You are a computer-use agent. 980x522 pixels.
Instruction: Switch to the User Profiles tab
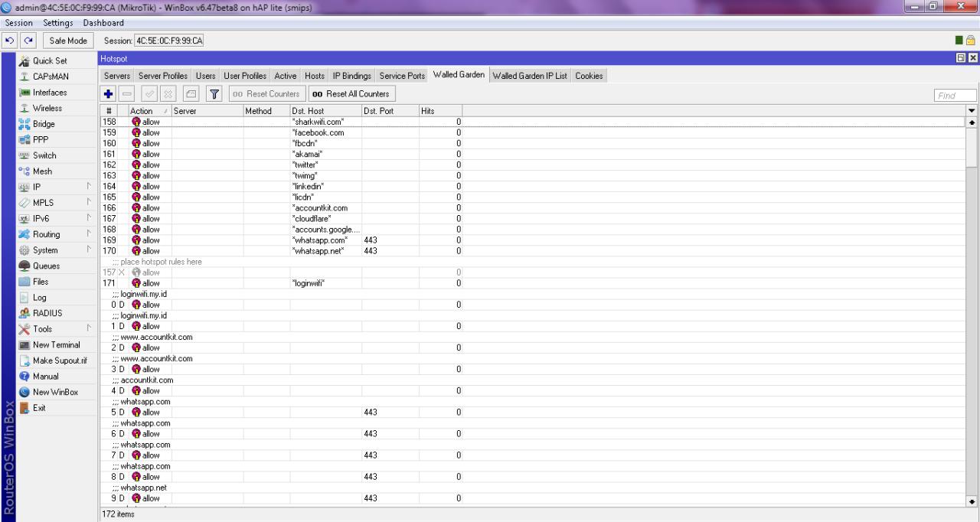[245, 76]
